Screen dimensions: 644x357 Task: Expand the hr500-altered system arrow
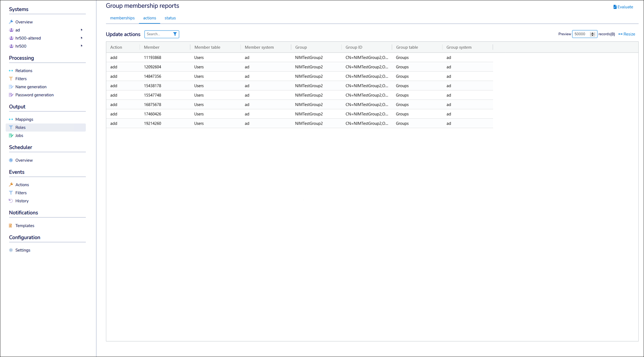click(x=82, y=38)
